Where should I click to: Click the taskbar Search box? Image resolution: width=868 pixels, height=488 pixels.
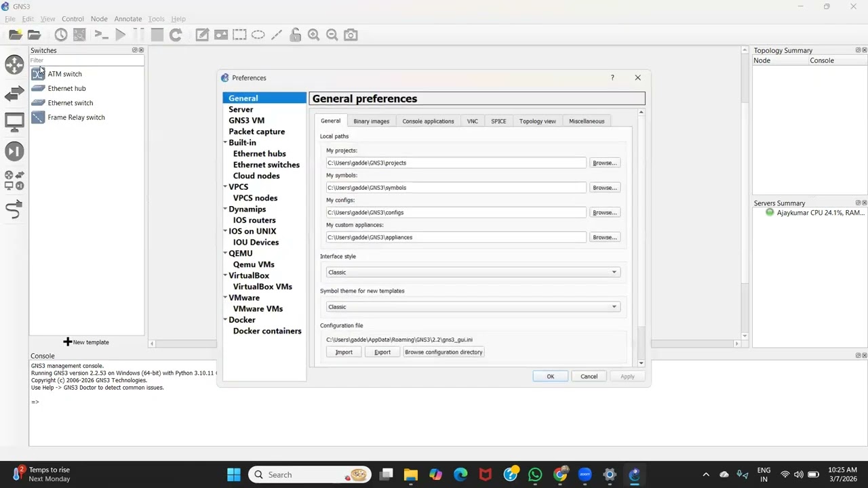pos(309,474)
